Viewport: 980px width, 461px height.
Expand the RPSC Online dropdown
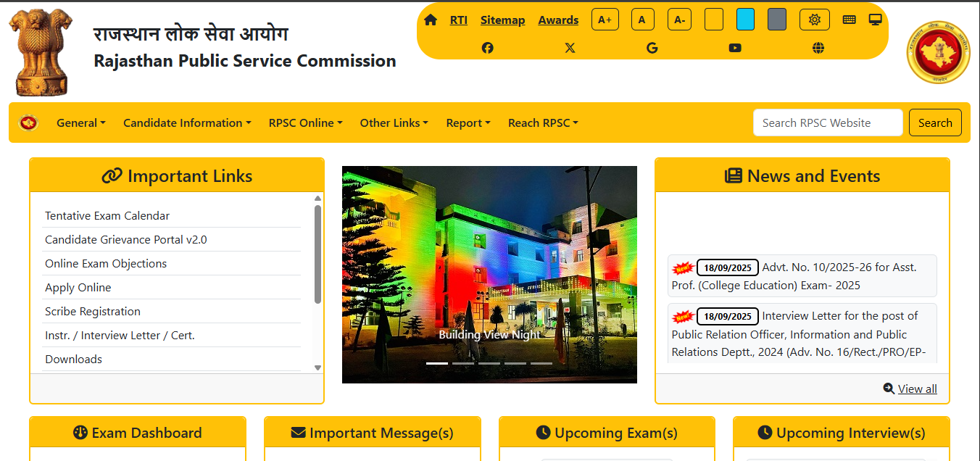tap(305, 122)
